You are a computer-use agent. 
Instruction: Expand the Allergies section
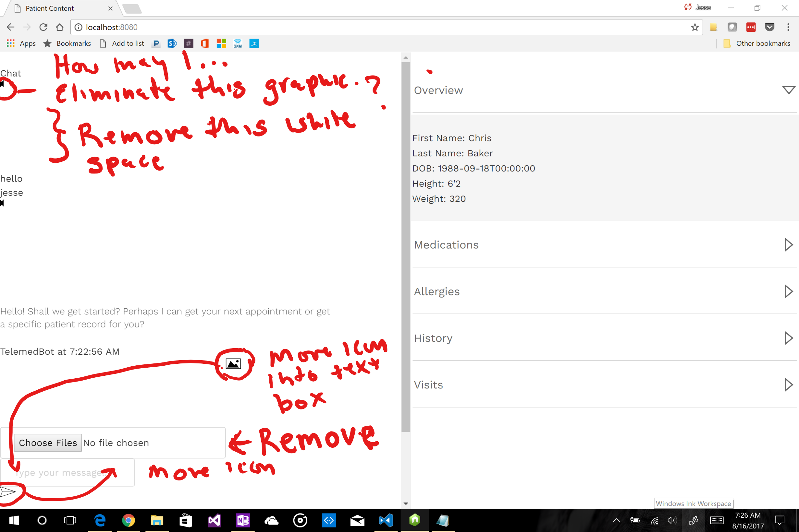(788, 291)
